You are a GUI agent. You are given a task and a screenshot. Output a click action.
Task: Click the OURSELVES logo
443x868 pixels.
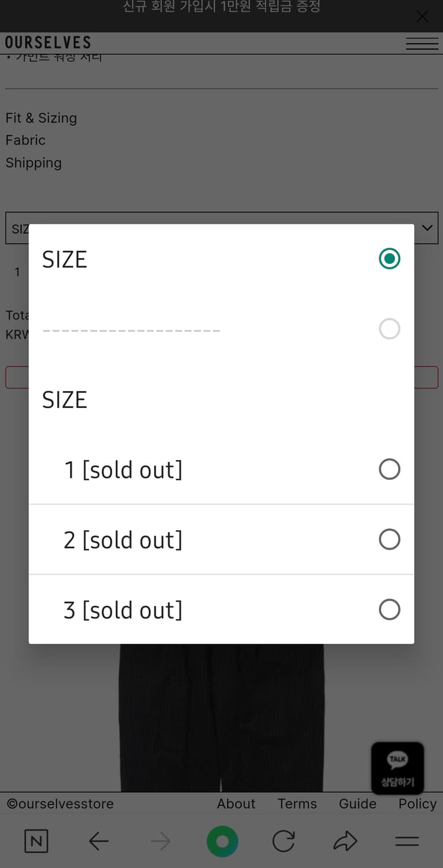tap(48, 43)
